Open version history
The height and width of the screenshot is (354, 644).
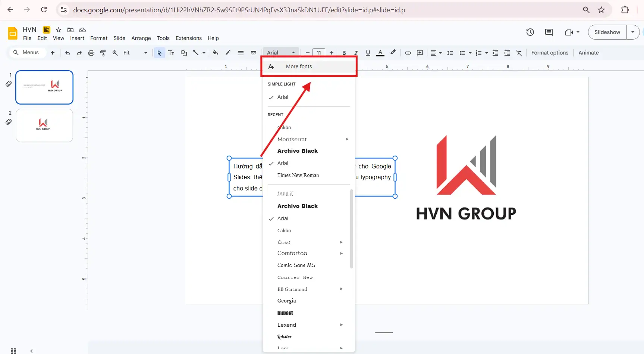click(530, 32)
